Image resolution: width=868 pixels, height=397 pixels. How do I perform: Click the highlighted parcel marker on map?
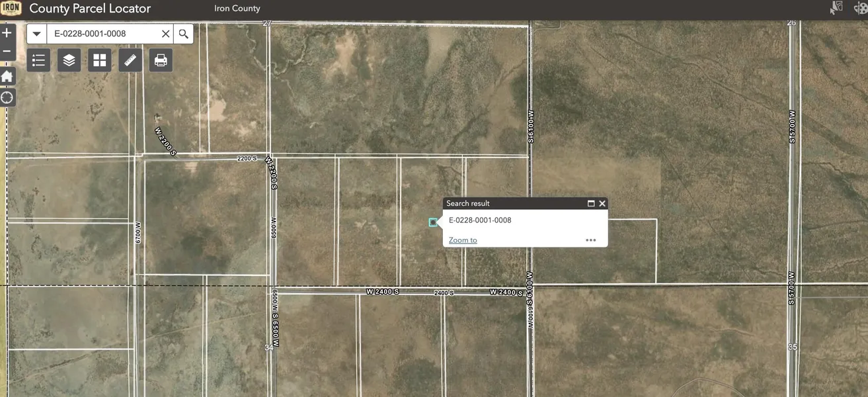(x=433, y=222)
